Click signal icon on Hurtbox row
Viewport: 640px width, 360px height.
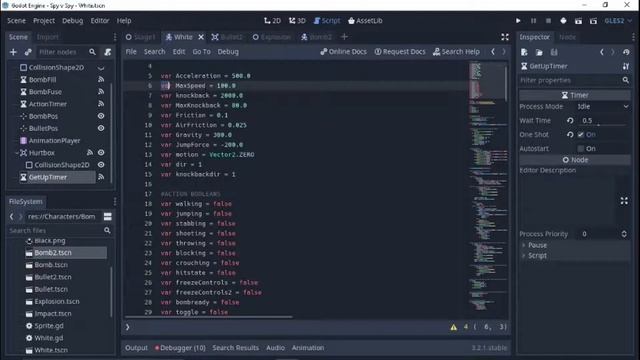(x=90, y=153)
